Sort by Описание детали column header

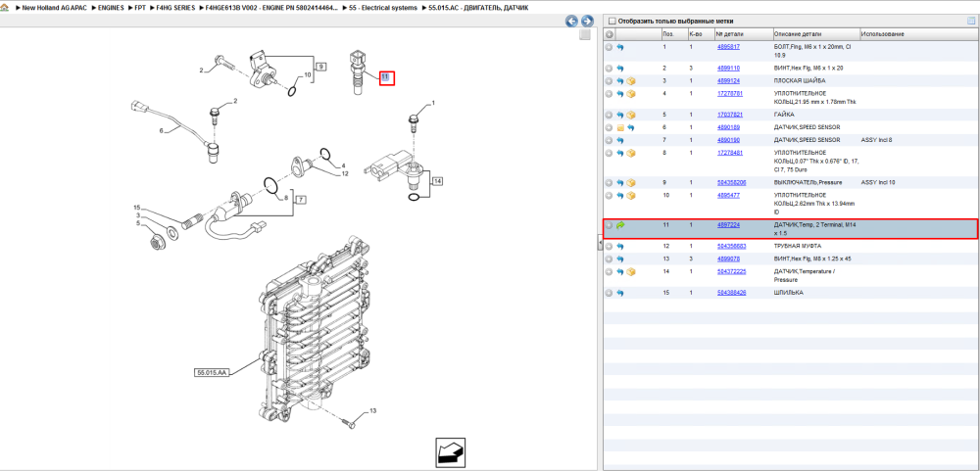pyautogui.click(x=815, y=33)
